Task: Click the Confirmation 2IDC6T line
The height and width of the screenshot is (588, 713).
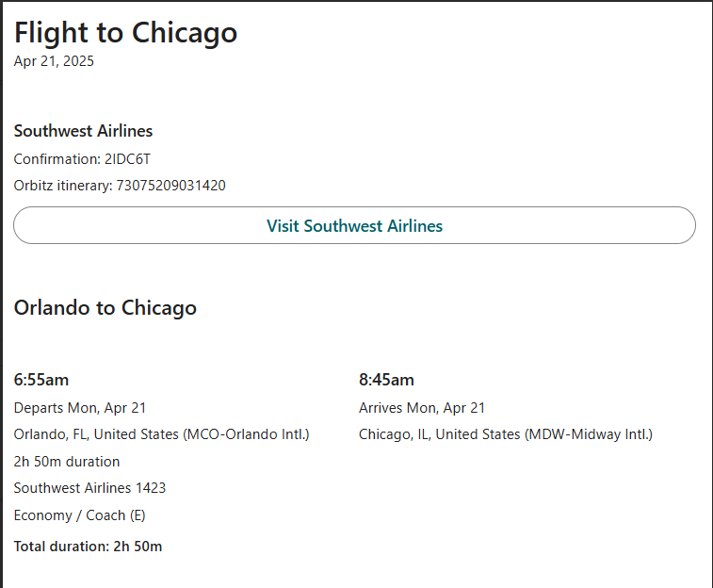Action: click(x=82, y=159)
